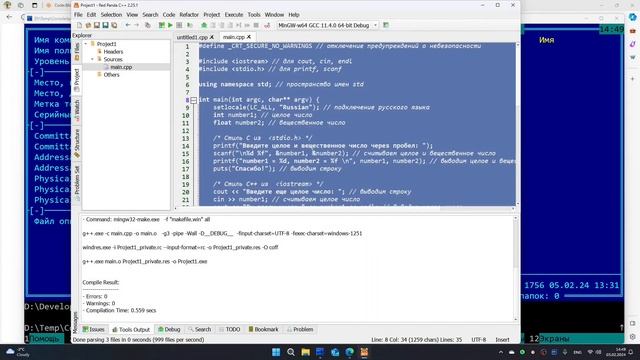This screenshot has width=640, height=360.
Task: Open the Window menu
Action: [x=274, y=15]
